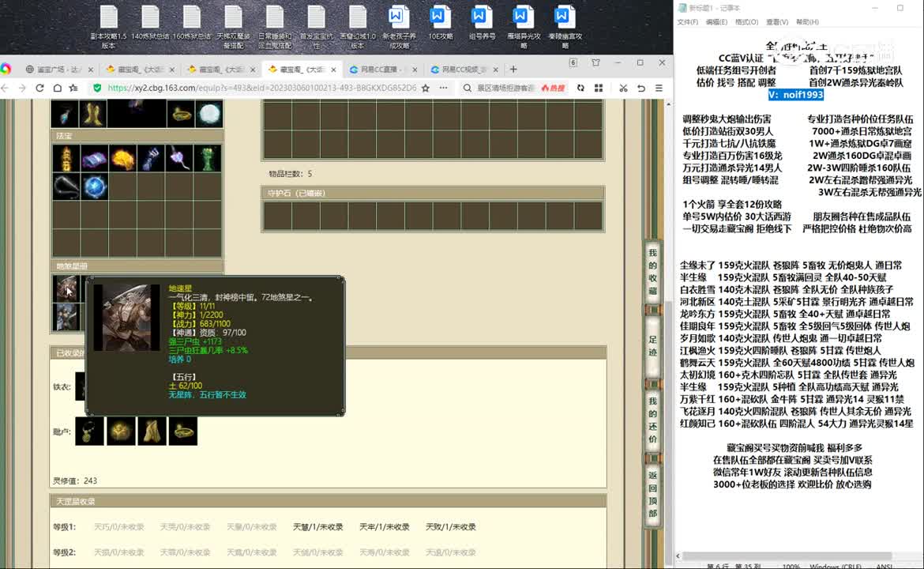Select the white pearl equipment icon
This screenshot has height=569, width=924.
click(209, 114)
